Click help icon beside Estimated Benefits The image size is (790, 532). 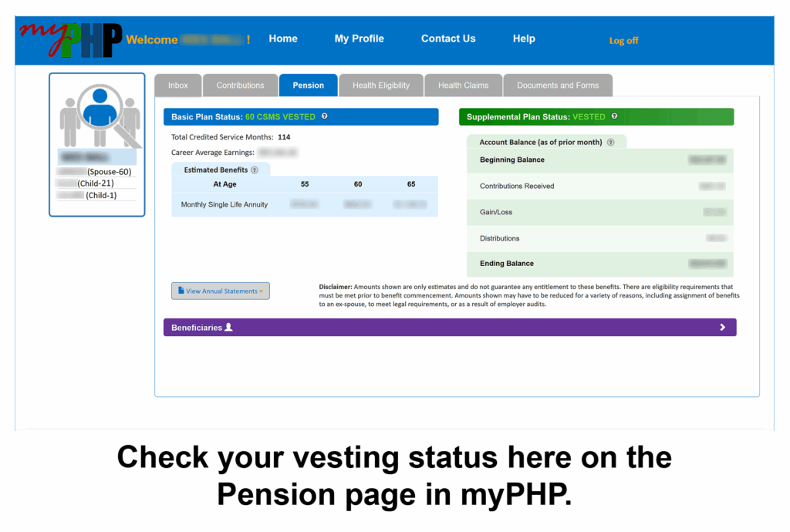(255, 170)
